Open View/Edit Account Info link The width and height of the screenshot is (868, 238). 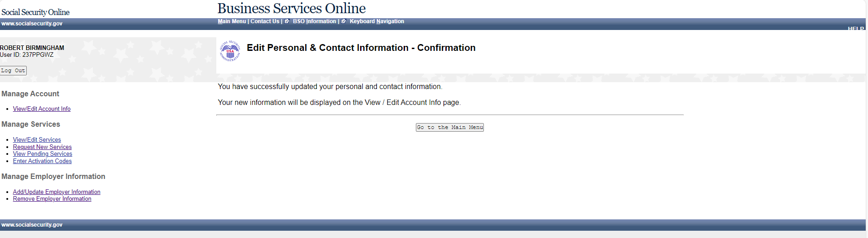coord(42,109)
